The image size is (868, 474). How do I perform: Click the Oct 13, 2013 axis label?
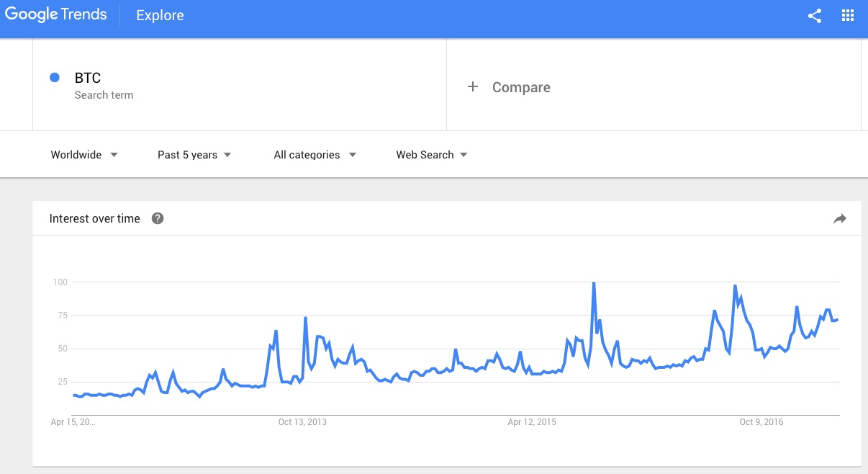[x=302, y=422]
